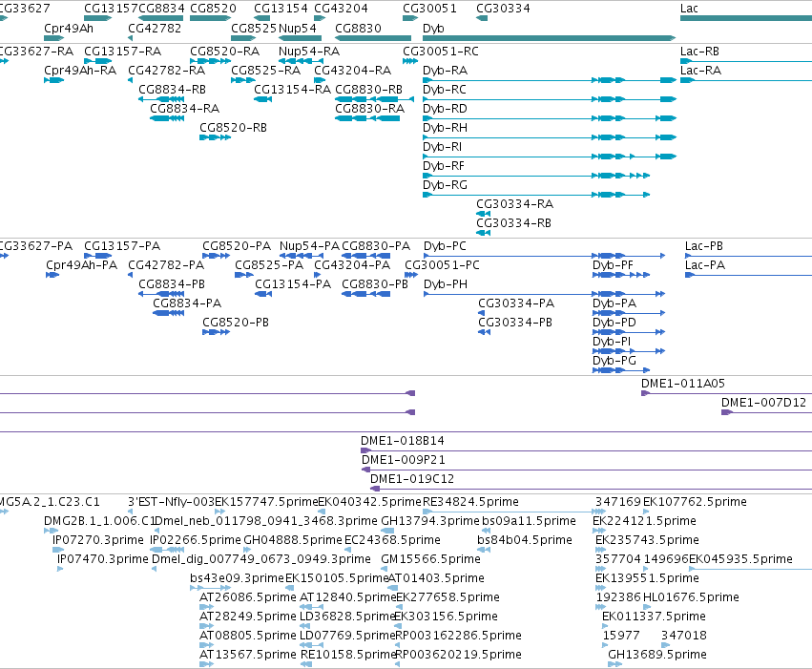Screen dimensions: 812x669
Task: Open the Nup54 gene label
Action: [x=298, y=28]
